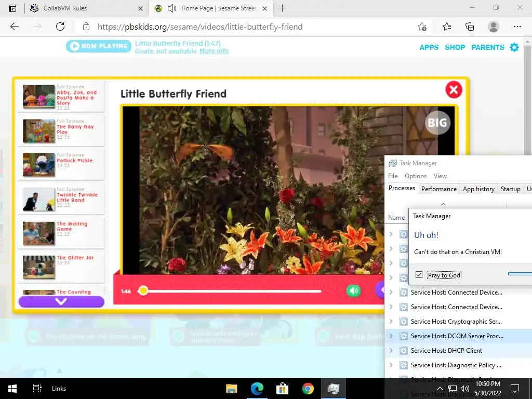
Task: Select the Potluck Pickle episode
Action: coord(61,165)
